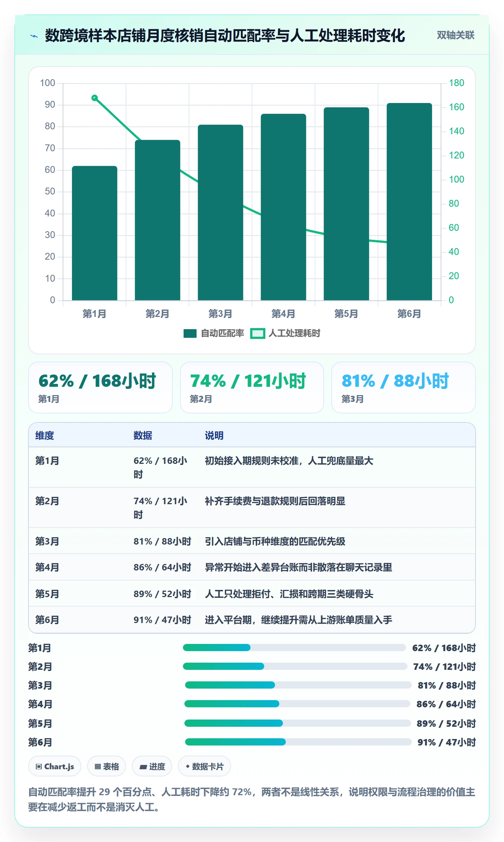The image size is (504, 842).
Task: Click the grid icon in 表格 tag
Action: (x=98, y=766)
